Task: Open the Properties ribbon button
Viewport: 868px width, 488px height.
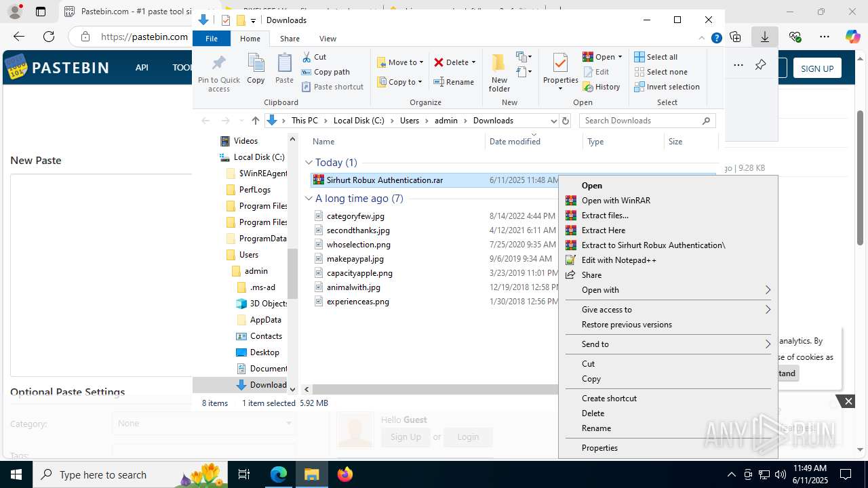Action: coord(560,73)
